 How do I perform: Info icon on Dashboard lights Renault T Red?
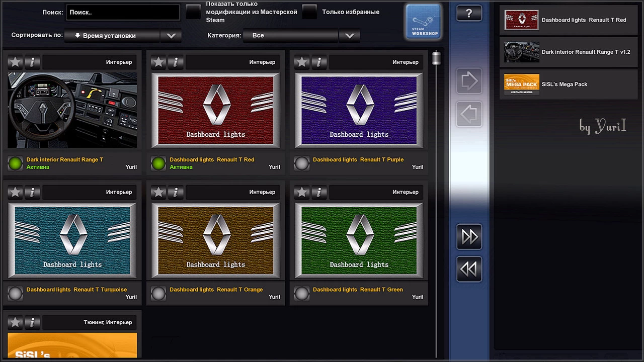pyautogui.click(x=176, y=62)
